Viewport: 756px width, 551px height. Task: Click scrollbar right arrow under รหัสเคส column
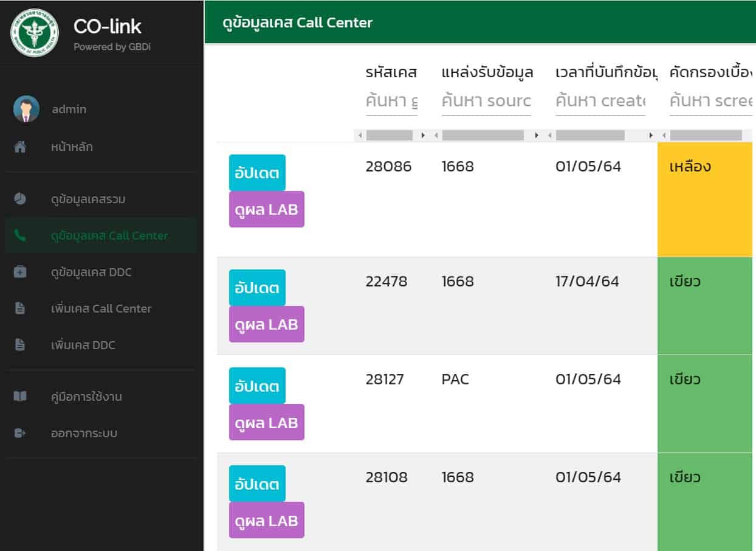424,136
